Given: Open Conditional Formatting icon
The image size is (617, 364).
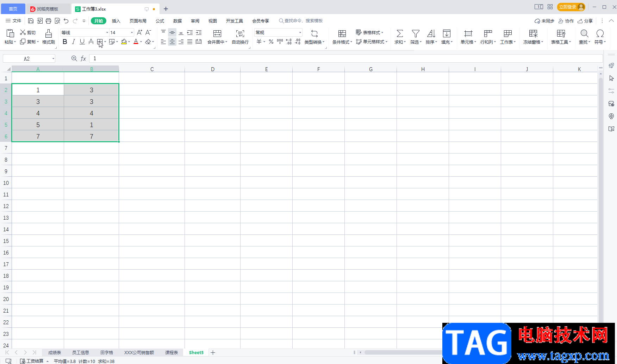Looking at the screenshot, I should pos(342,33).
